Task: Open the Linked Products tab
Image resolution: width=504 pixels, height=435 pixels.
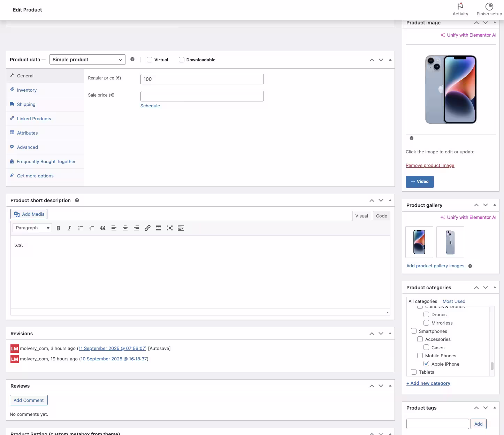Action: (45, 119)
